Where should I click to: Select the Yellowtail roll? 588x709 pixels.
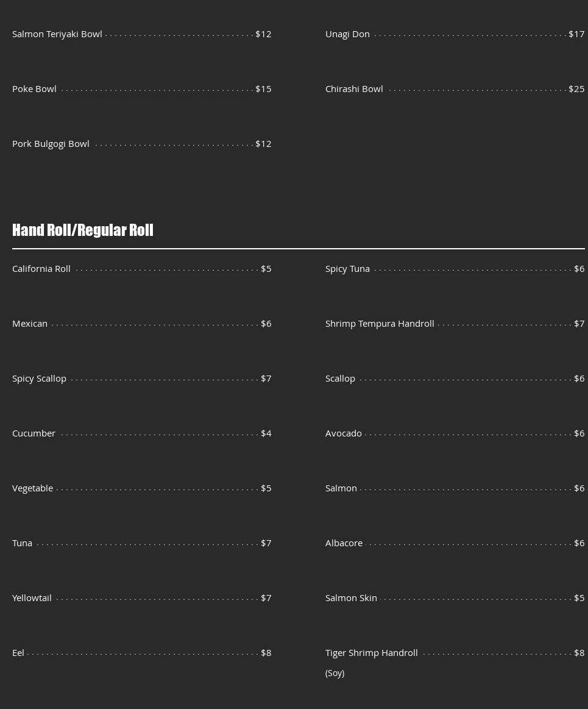32,598
